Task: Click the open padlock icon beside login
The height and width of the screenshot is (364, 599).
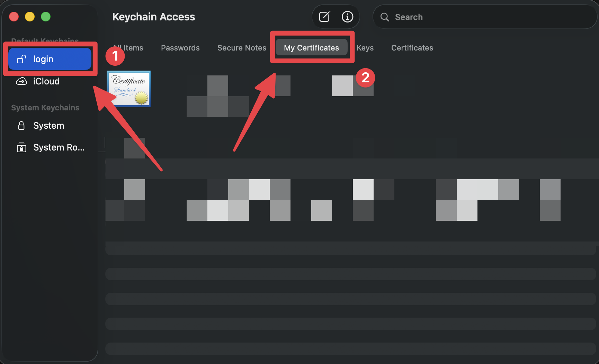Action: pyautogui.click(x=21, y=59)
